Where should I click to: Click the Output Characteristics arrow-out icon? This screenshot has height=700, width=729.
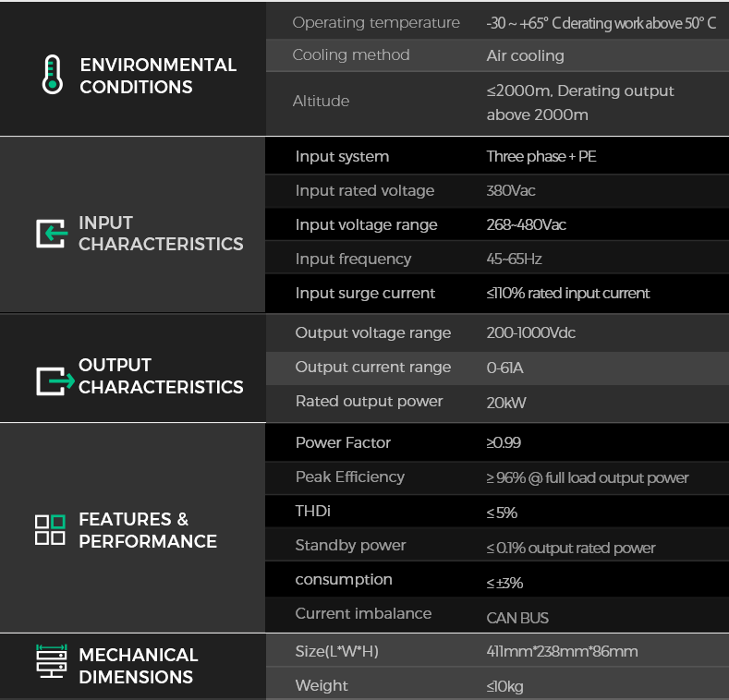click(55, 381)
